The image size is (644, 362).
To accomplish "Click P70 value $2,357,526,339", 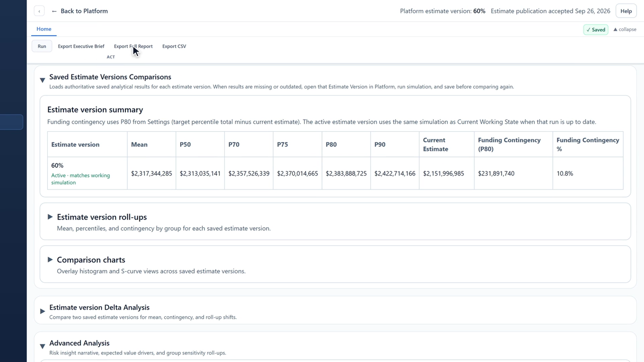I will pos(249,173).
